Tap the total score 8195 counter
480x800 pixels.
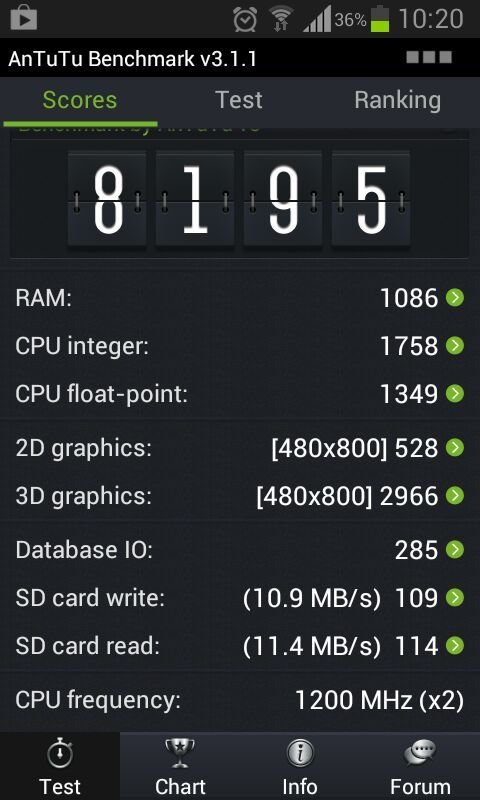pos(239,199)
